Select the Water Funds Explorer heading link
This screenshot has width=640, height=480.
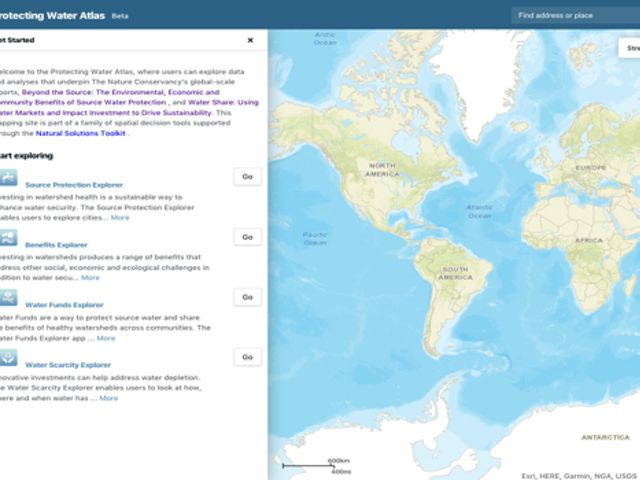pos(64,305)
